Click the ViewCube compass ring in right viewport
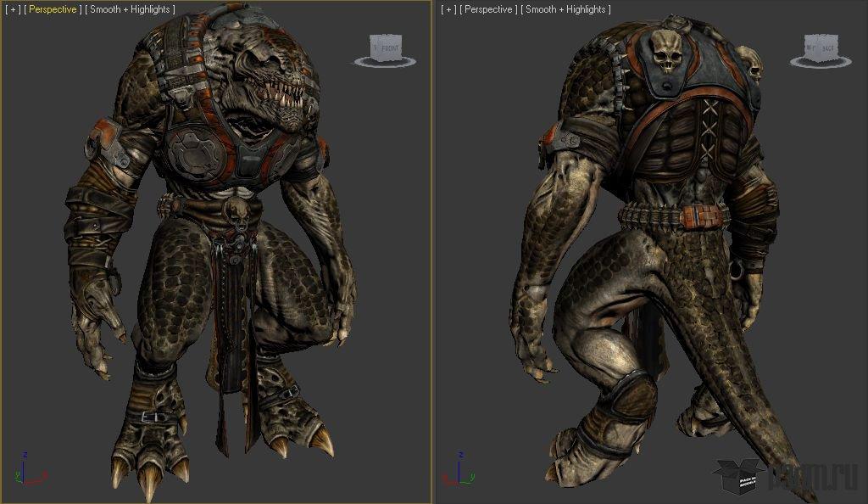Screen dimensions: 868x504 [x=821, y=62]
